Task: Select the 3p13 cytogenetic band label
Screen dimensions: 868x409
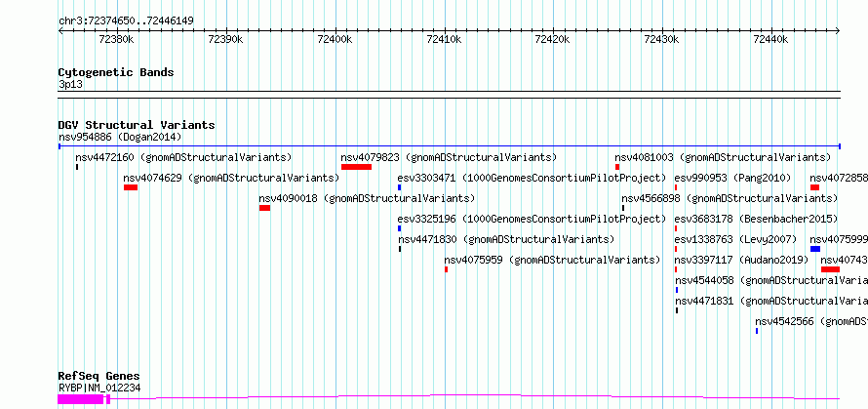Action: pos(71,84)
